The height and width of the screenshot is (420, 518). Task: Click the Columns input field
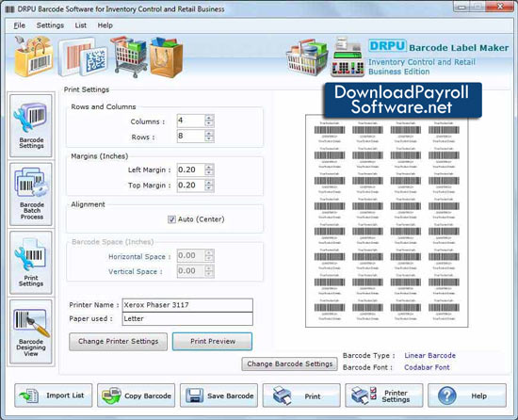pyautogui.click(x=191, y=121)
